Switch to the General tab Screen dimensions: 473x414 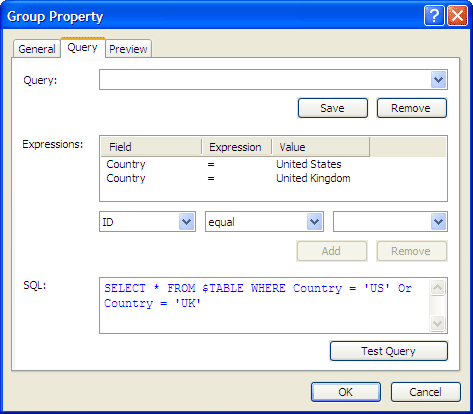[37, 49]
